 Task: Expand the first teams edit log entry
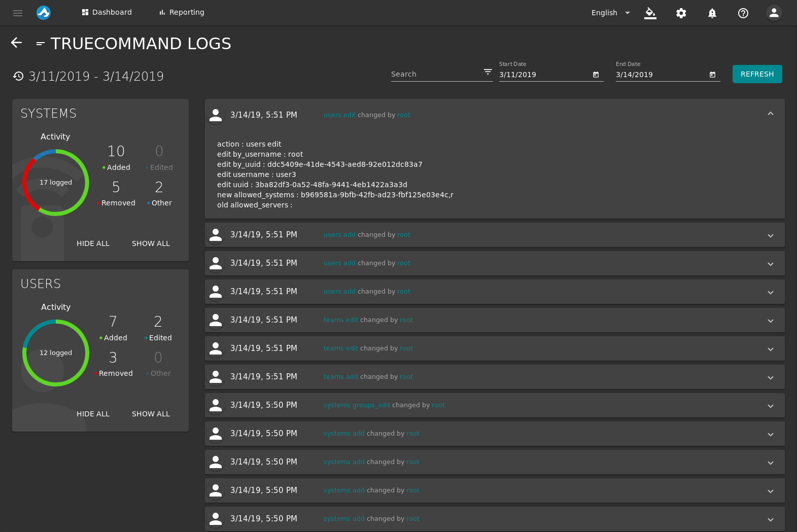(x=771, y=321)
